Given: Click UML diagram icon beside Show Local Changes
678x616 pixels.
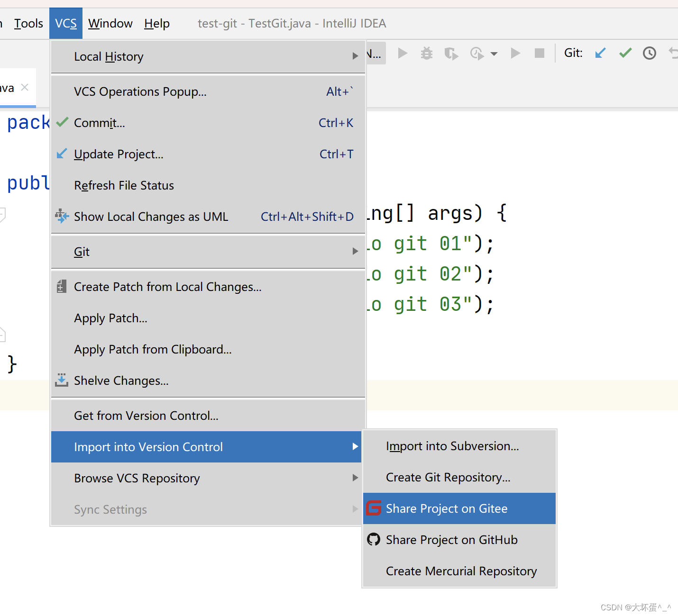Looking at the screenshot, I should pos(62,216).
